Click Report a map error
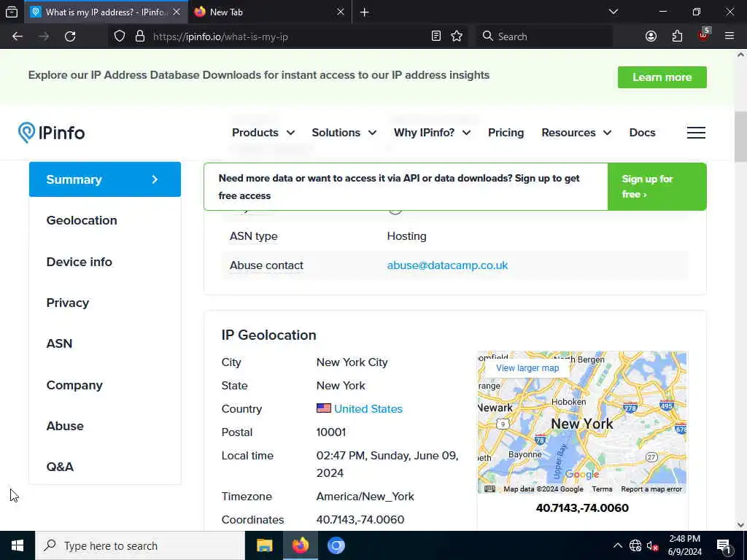 pyautogui.click(x=651, y=489)
